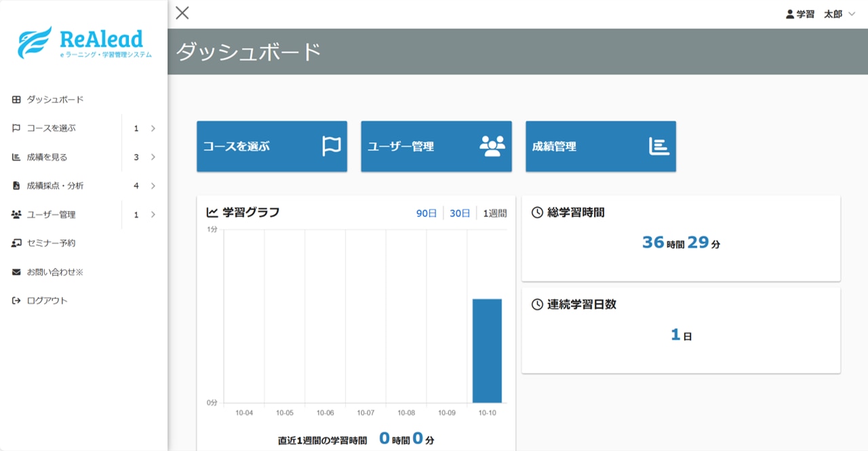This screenshot has height=451, width=868.
Task: Click the chart icon on 成績管理 tile
Action: (x=658, y=146)
